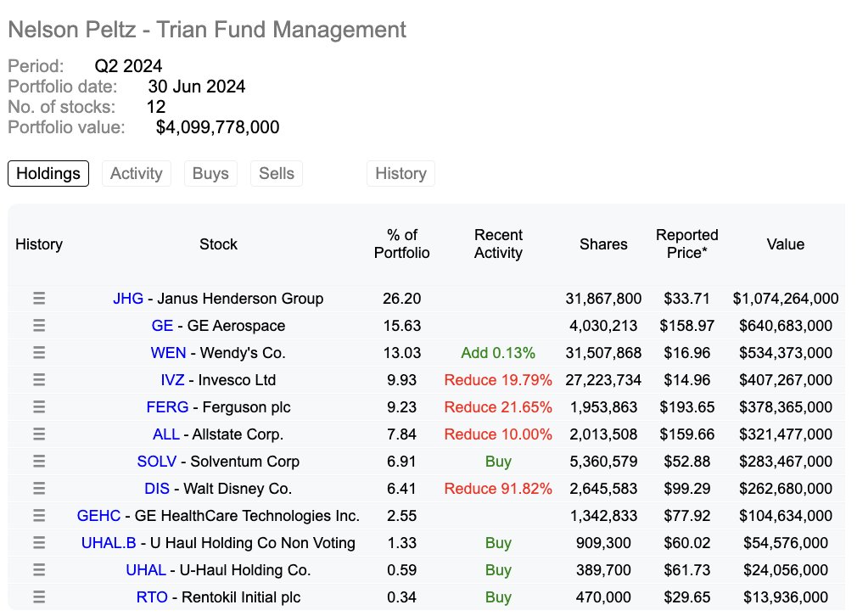Open the WEN ticker link
The width and height of the screenshot is (857, 616).
tap(168, 353)
